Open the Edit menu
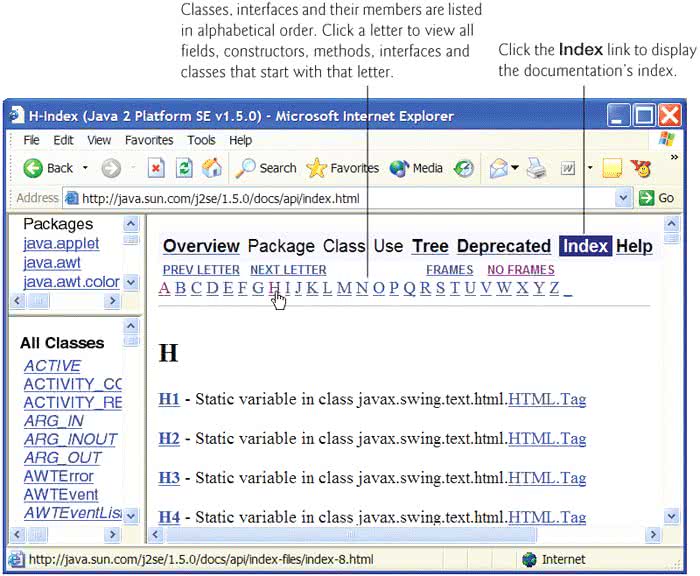 pyautogui.click(x=63, y=140)
